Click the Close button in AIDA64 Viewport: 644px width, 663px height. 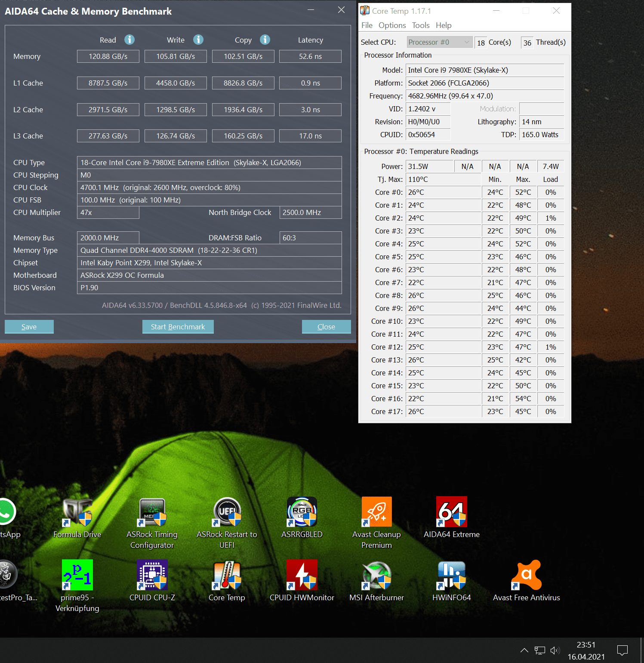coord(327,327)
